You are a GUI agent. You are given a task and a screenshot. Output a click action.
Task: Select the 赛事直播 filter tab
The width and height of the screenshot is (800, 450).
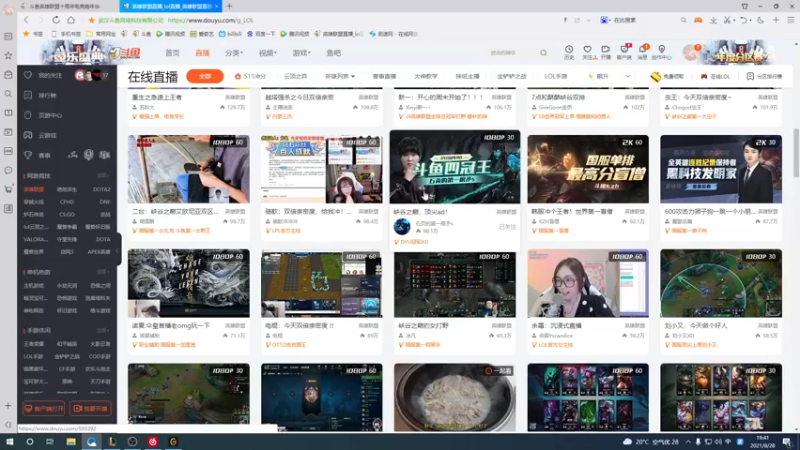(x=384, y=76)
